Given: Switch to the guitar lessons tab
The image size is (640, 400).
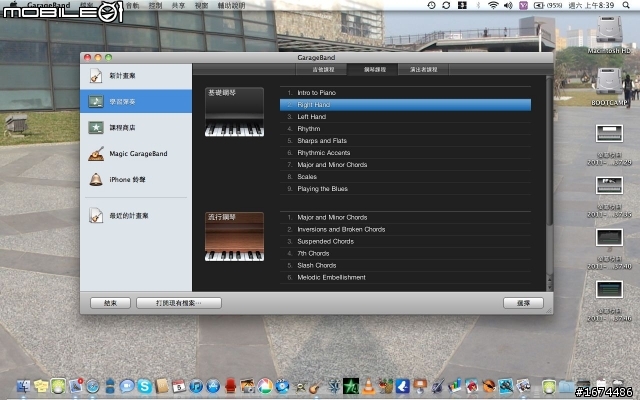Looking at the screenshot, I should 322,69.
